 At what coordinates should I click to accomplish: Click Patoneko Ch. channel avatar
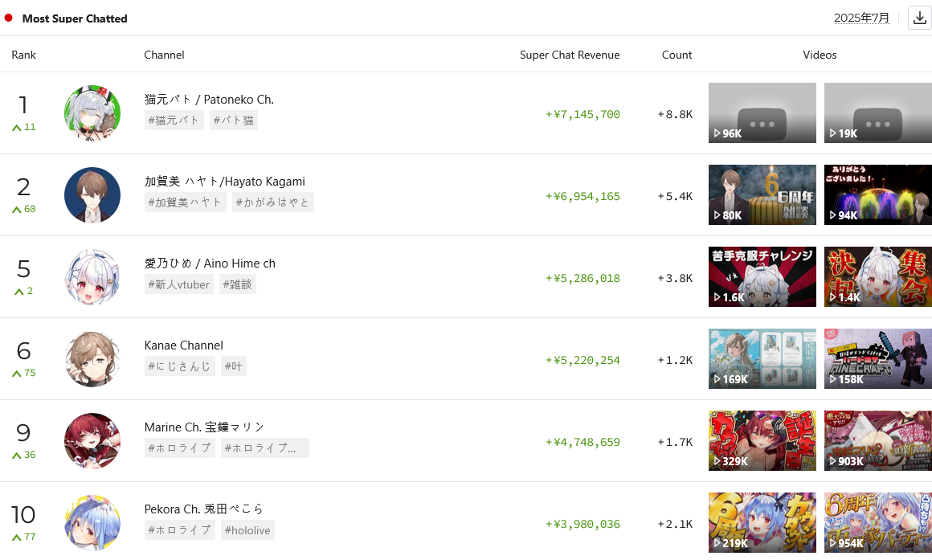(x=92, y=113)
